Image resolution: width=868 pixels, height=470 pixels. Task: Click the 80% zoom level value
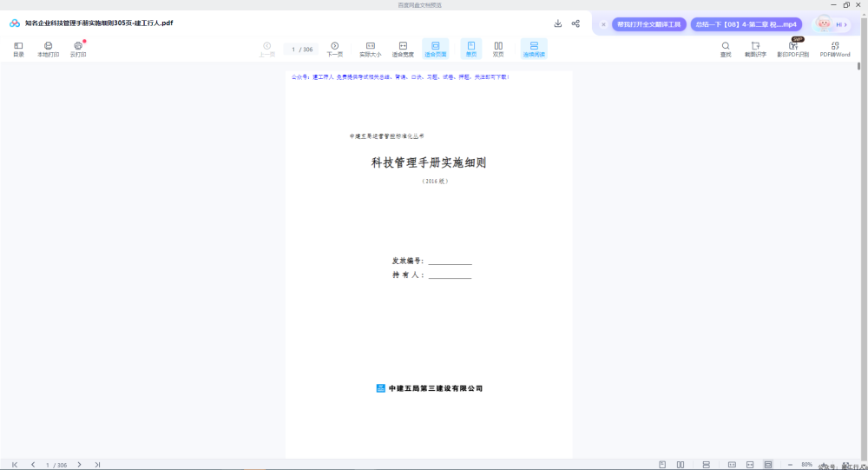pyautogui.click(x=806, y=465)
